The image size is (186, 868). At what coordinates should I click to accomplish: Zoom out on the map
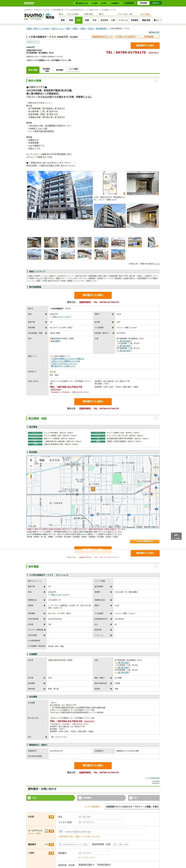[31, 466]
